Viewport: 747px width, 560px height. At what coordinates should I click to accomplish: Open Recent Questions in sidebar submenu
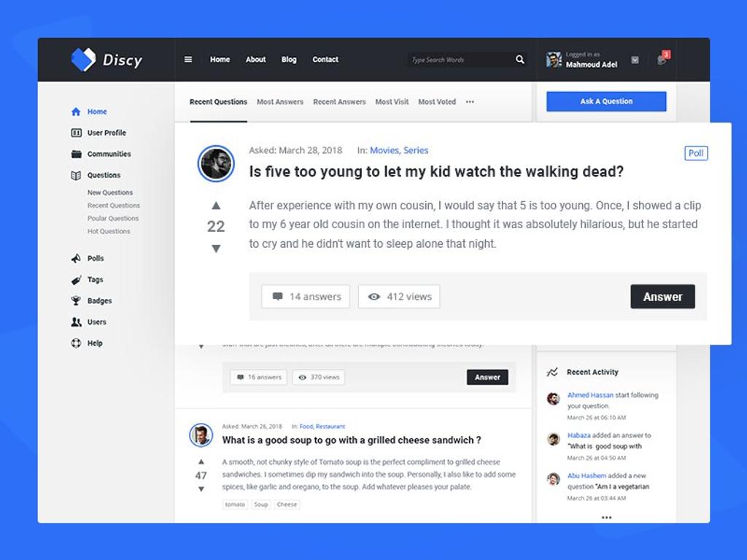tap(113, 205)
